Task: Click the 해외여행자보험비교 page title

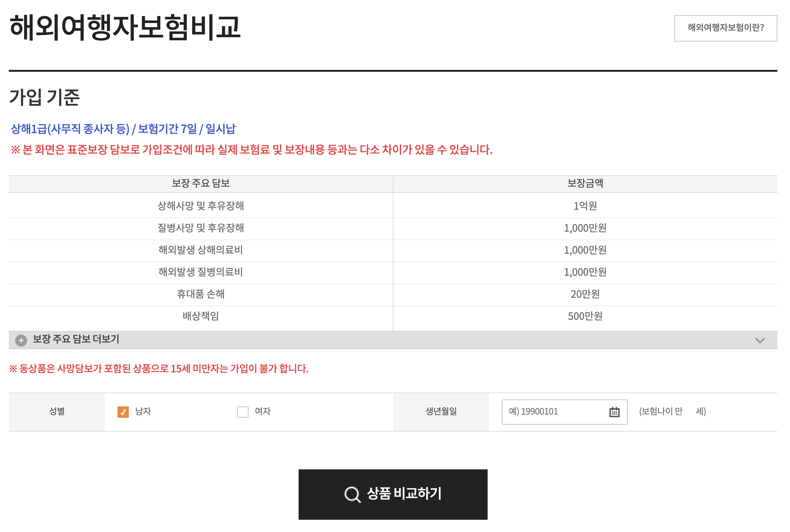Action: (x=125, y=27)
